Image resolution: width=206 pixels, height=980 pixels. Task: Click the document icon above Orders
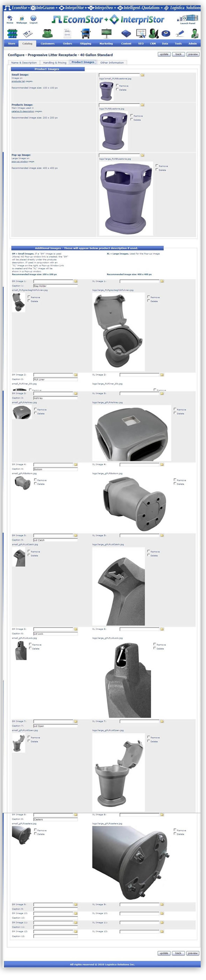68,34
